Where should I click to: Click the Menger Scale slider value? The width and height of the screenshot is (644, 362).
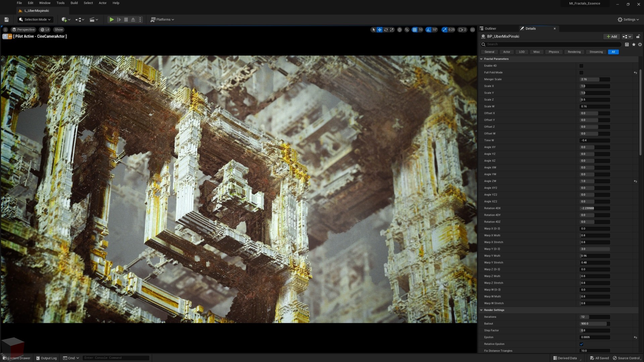pyautogui.click(x=595, y=79)
